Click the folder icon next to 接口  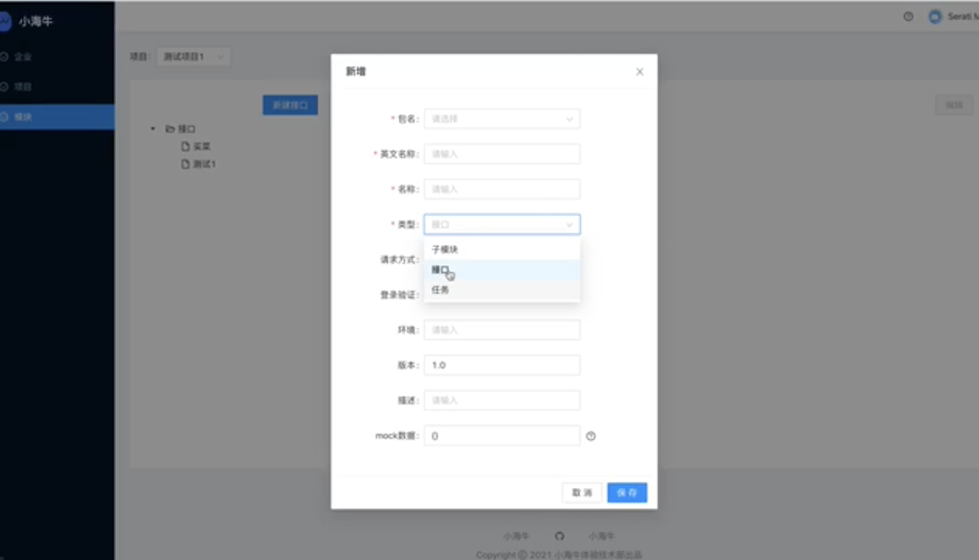[x=170, y=128]
